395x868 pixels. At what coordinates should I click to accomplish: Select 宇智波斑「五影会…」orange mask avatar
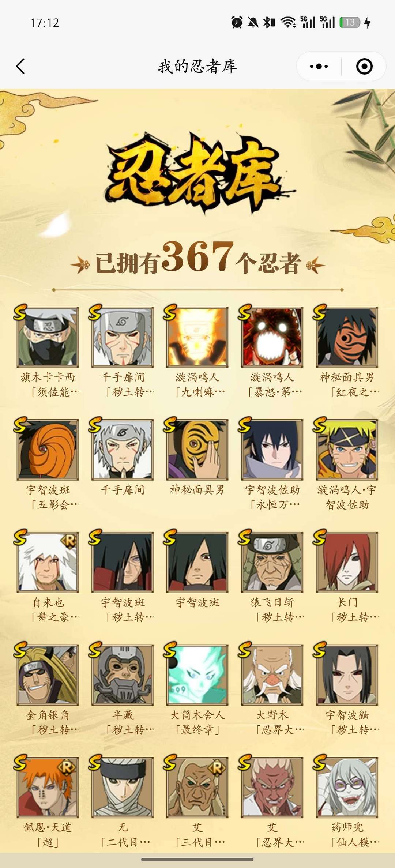tap(48, 450)
